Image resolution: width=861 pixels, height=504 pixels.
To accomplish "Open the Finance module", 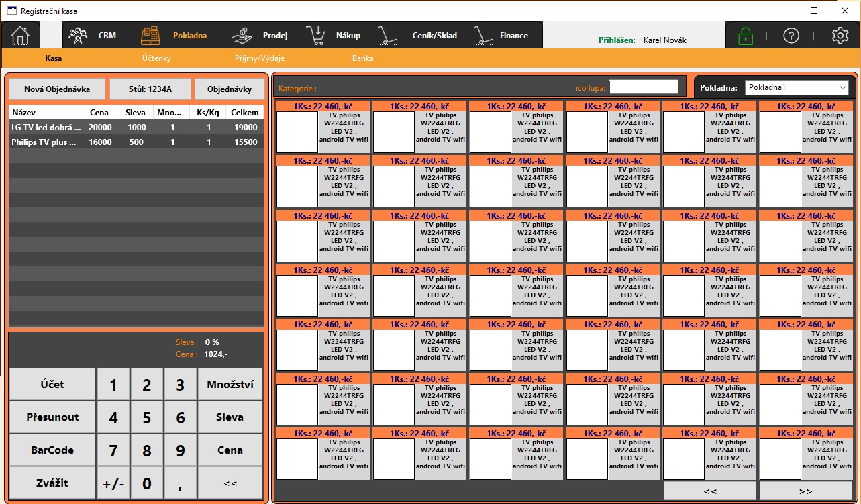I will pos(514,36).
